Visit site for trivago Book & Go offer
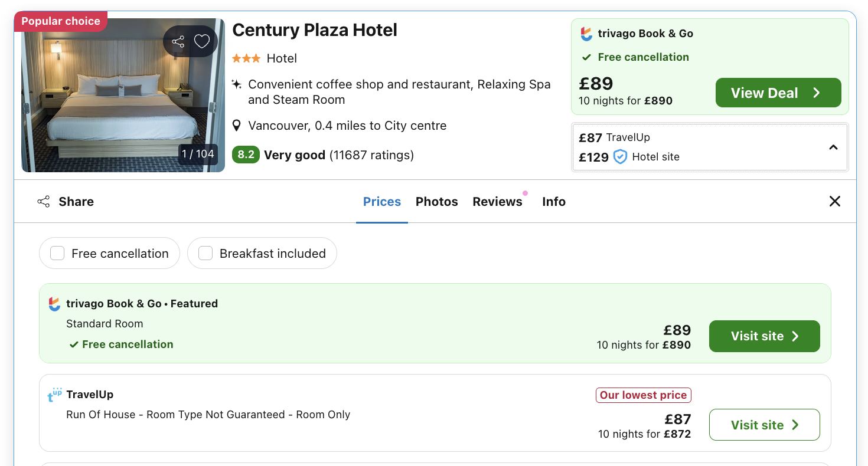This screenshot has height=466, width=868. [764, 336]
